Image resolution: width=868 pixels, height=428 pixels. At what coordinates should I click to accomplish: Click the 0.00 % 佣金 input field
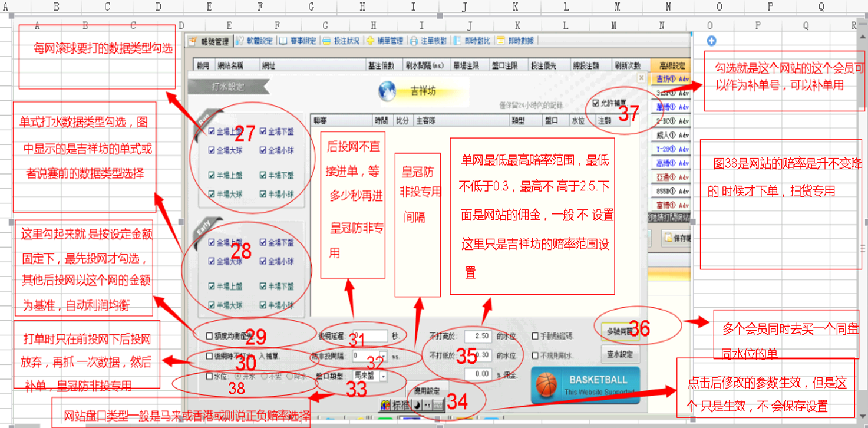pos(478,374)
